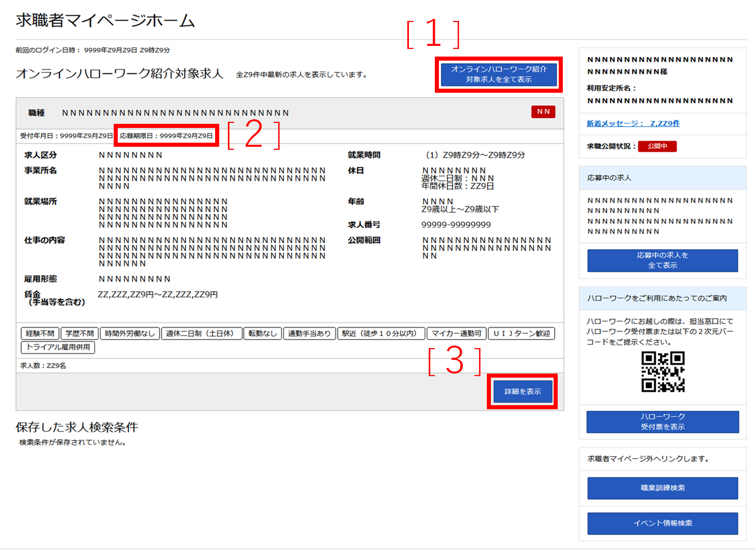The height and width of the screenshot is (555, 756).
Task: Open the 新着メッセージ link
Action: coord(633,123)
